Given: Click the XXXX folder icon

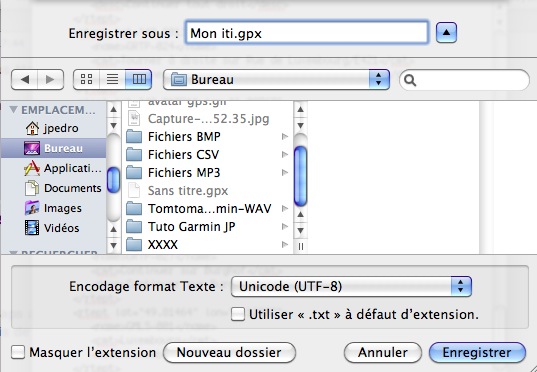Looking at the screenshot, I should pyautogui.click(x=134, y=245).
